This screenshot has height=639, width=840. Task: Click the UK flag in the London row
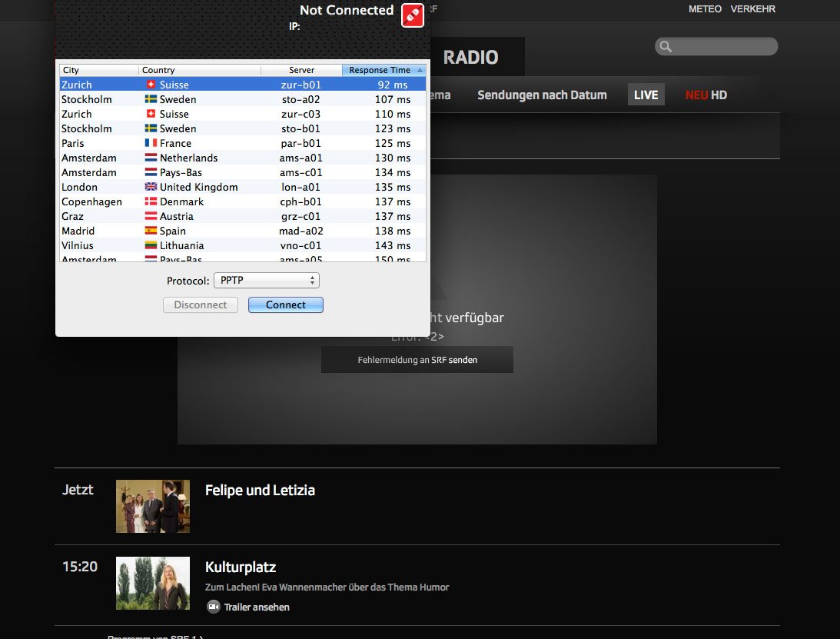click(151, 187)
